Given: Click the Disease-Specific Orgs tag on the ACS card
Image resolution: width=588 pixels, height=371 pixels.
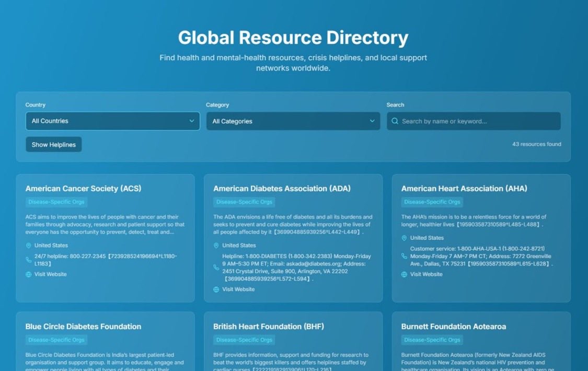Looking at the screenshot, I should [56, 202].
